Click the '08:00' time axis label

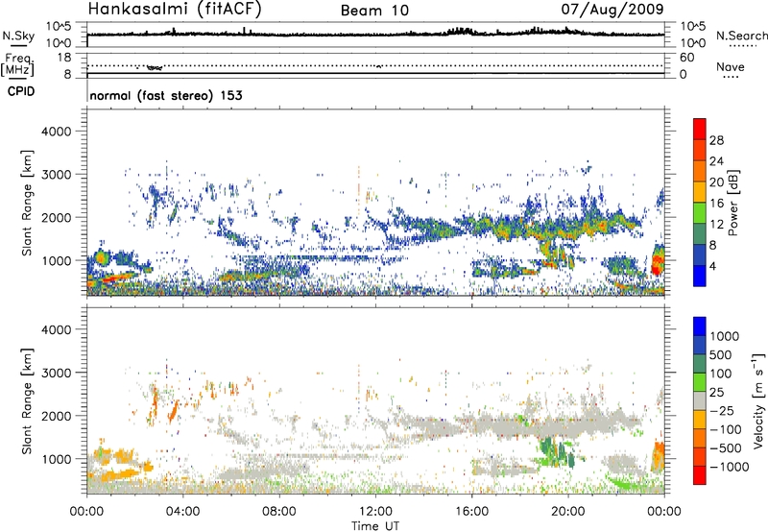279,512
